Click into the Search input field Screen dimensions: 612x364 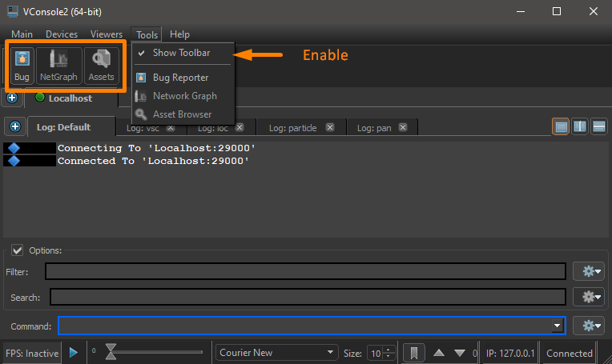[308, 298]
